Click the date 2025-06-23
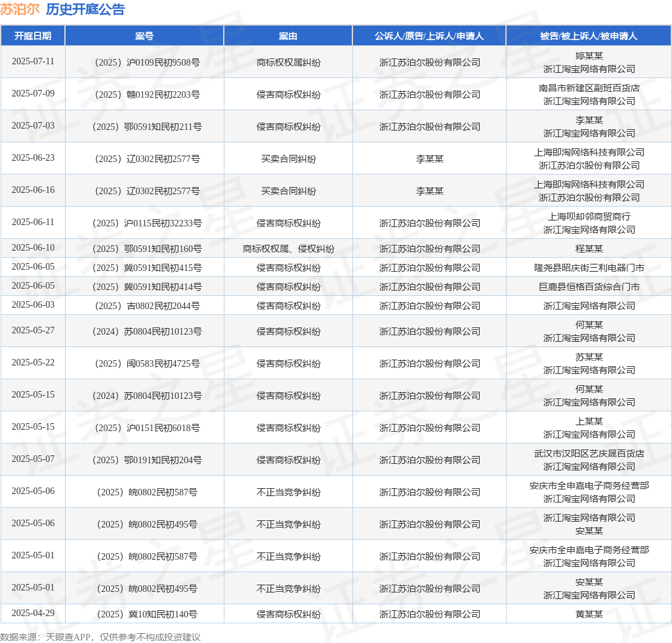Image resolution: width=672 pixels, height=643 pixels. point(33,157)
